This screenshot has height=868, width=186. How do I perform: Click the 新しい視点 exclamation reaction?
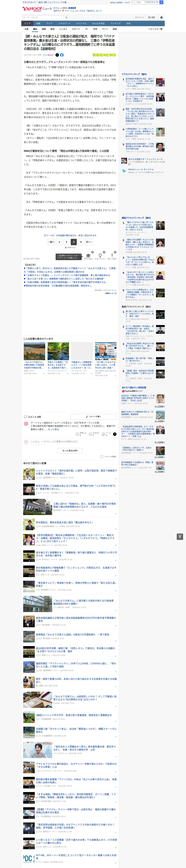112,256
